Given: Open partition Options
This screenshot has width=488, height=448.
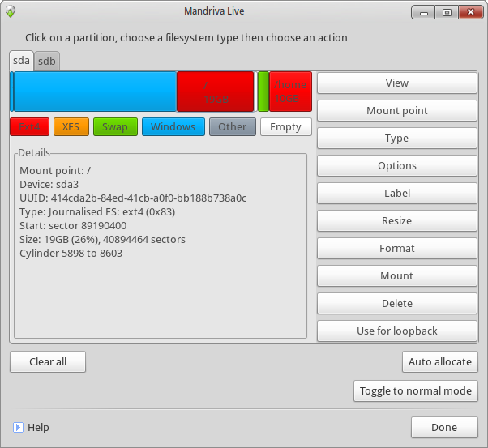Looking at the screenshot, I should click(x=397, y=166).
